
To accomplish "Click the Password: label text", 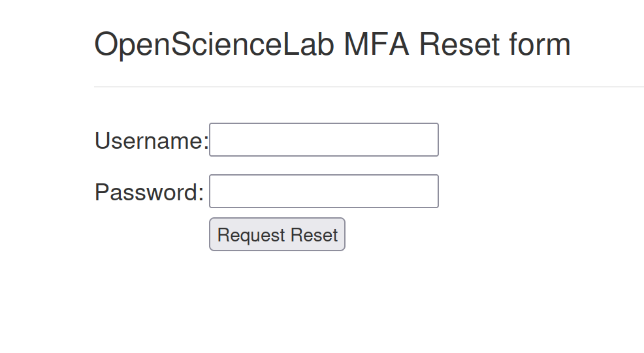I will coord(149,192).
